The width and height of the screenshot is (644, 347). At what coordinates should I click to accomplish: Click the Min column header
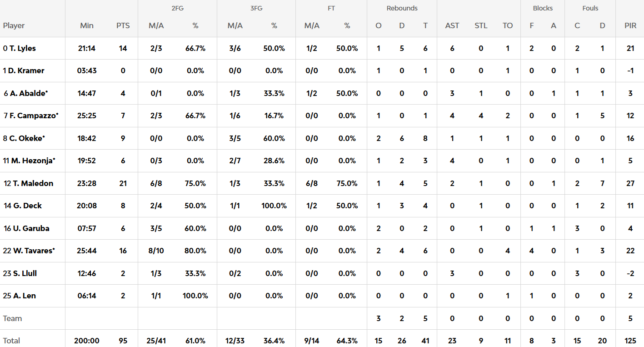pyautogui.click(x=87, y=25)
